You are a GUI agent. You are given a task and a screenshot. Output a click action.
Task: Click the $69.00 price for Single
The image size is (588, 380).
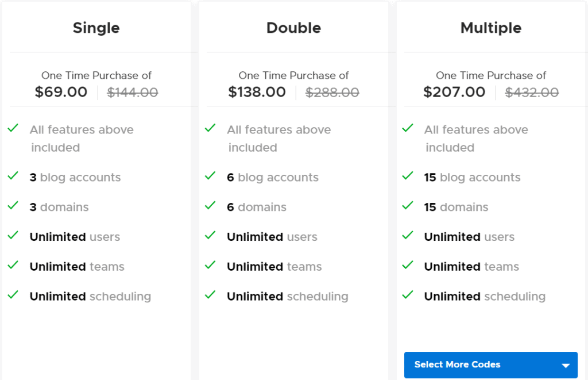60,92
